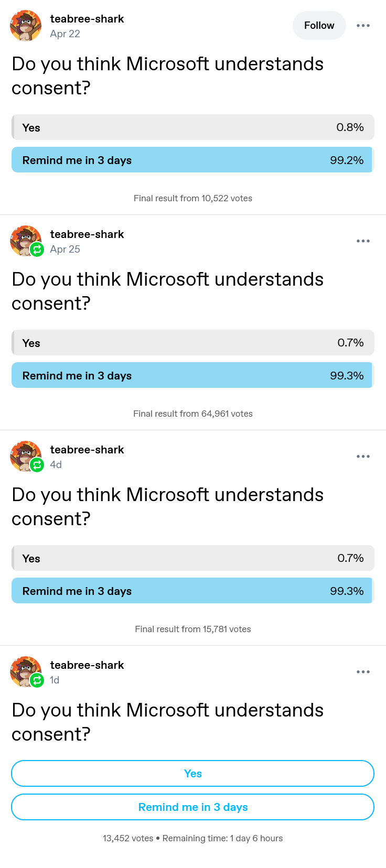Click the green reblog badge on the 4d avatar
This screenshot has width=386, height=868.
[x=37, y=464]
